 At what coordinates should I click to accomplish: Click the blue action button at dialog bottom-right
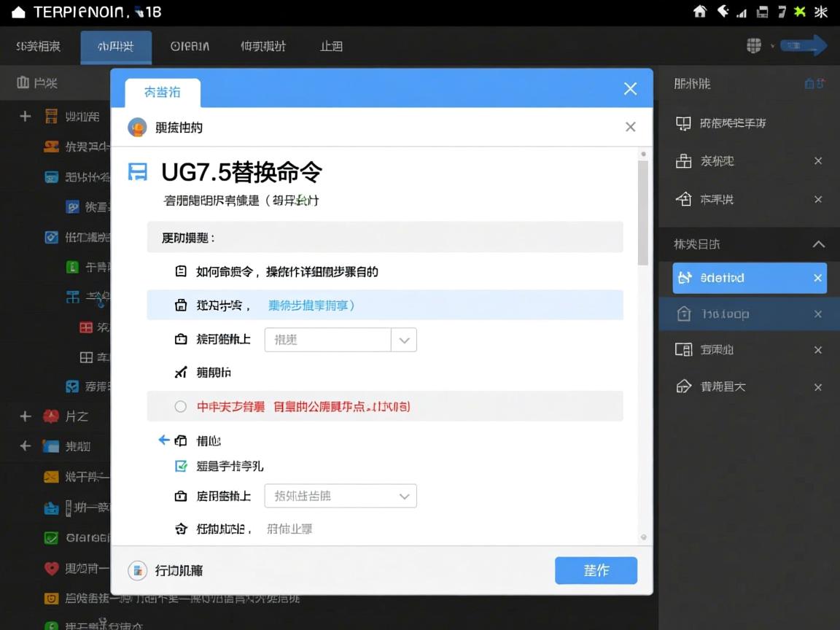[596, 571]
